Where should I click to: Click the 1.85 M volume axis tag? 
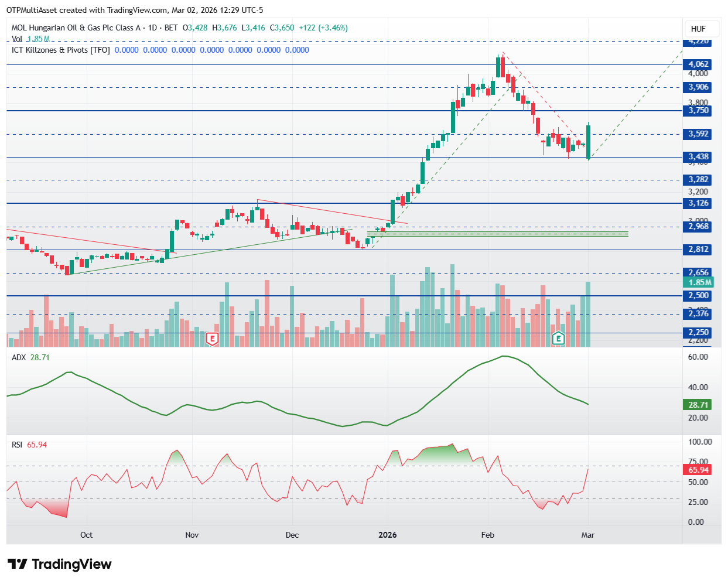tap(699, 282)
